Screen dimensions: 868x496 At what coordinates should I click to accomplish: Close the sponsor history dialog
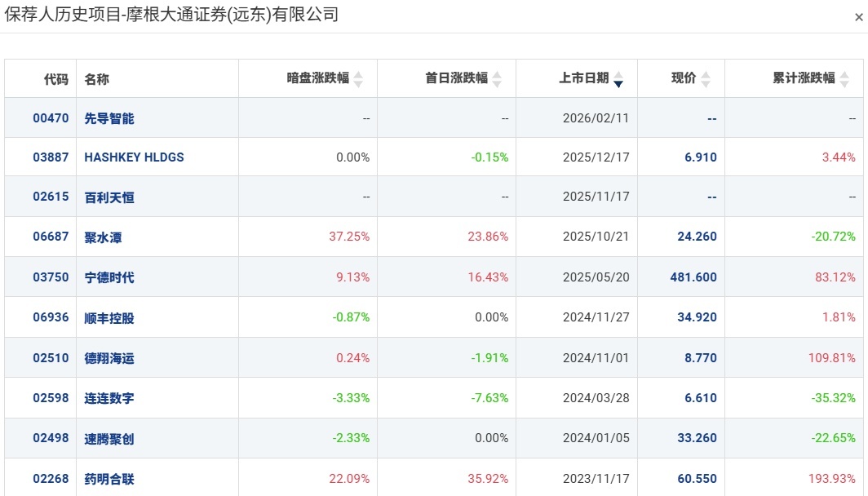858,17
